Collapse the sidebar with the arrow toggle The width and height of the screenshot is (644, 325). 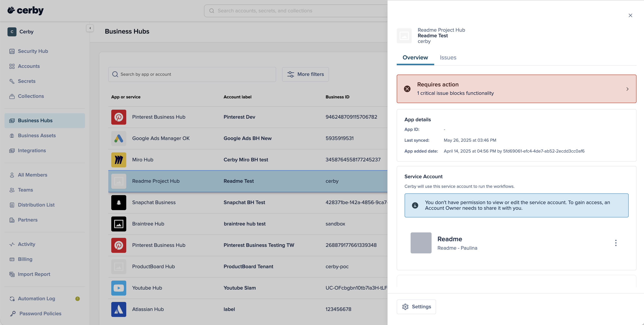click(90, 28)
